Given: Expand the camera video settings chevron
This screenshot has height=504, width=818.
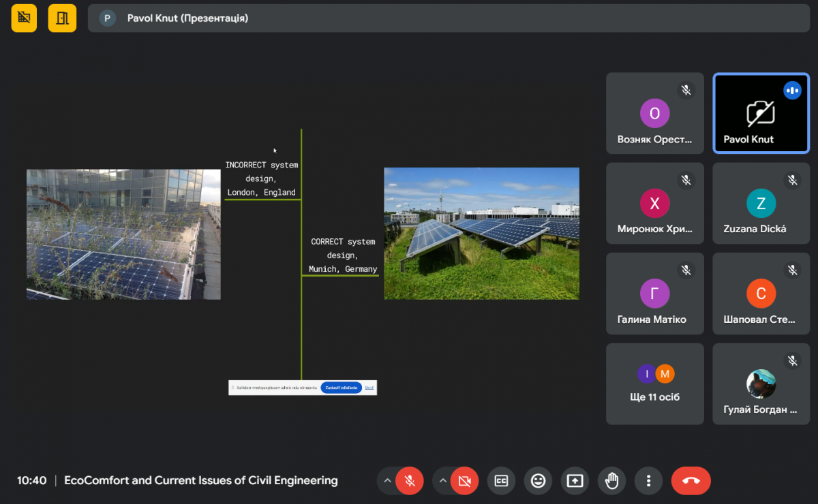Looking at the screenshot, I should 442,481.
